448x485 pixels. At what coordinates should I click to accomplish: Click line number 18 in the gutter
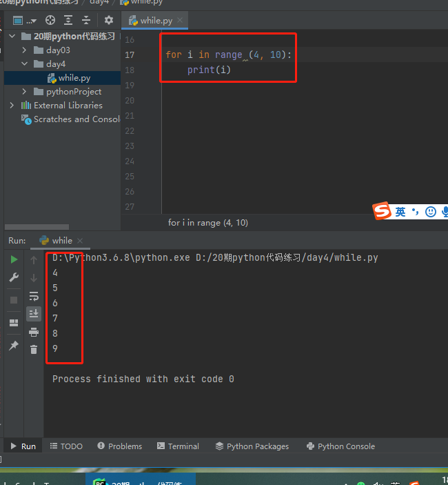click(x=130, y=70)
